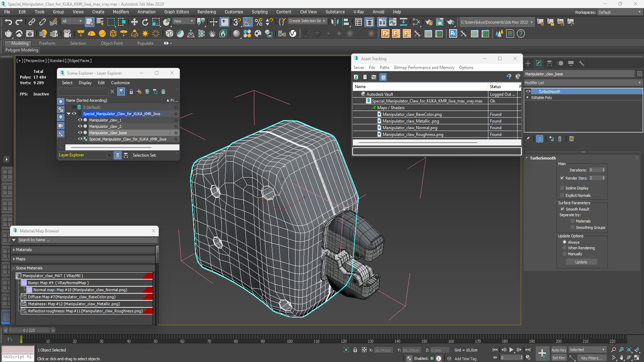Click Go to End playback icon
The image size is (644, 362).
pos(528,350)
